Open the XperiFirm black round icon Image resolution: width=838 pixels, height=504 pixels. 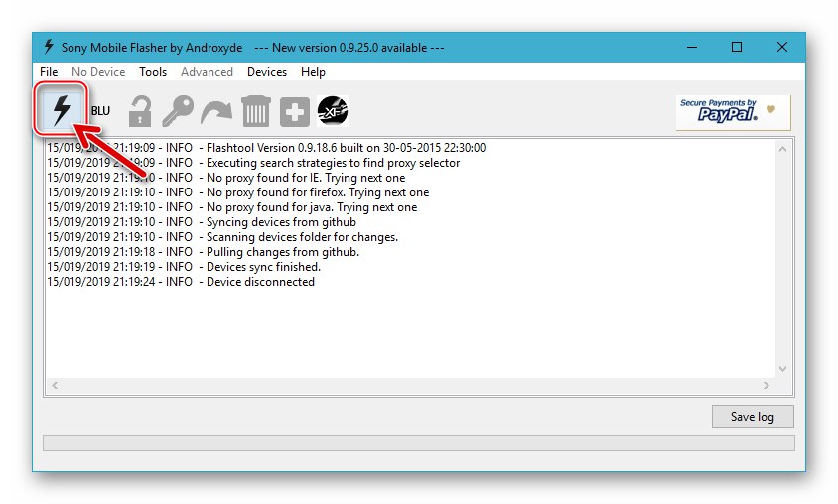click(333, 111)
